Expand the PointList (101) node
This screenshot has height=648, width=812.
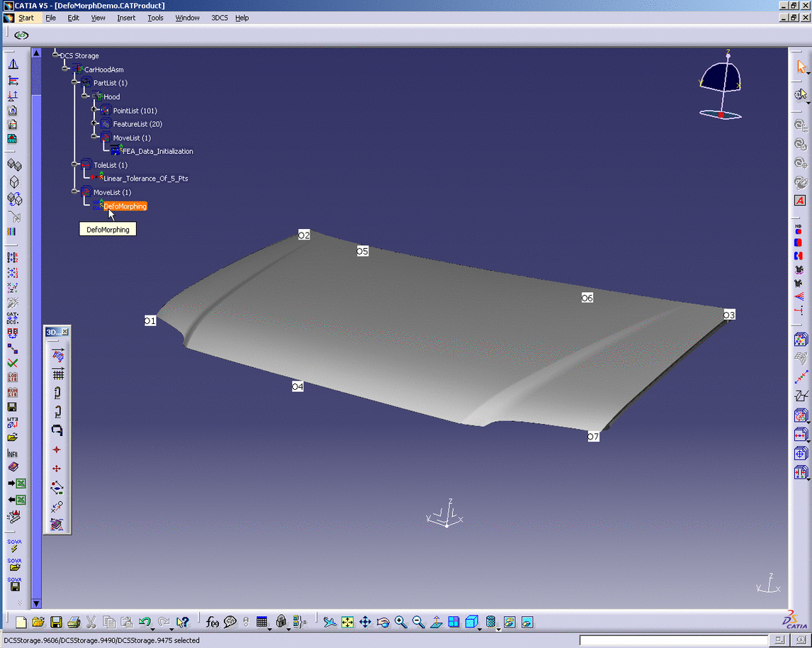94,110
